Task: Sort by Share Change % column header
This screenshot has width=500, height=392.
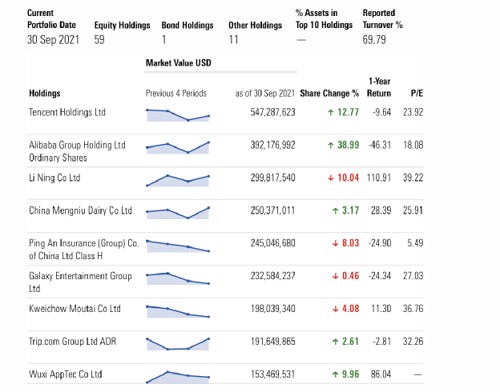Action: tap(329, 93)
